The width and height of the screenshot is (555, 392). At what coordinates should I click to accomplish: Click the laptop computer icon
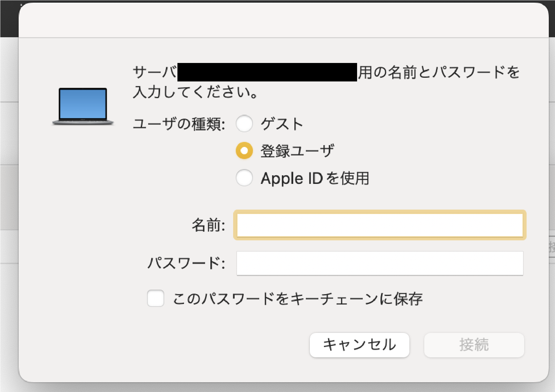[83, 106]
